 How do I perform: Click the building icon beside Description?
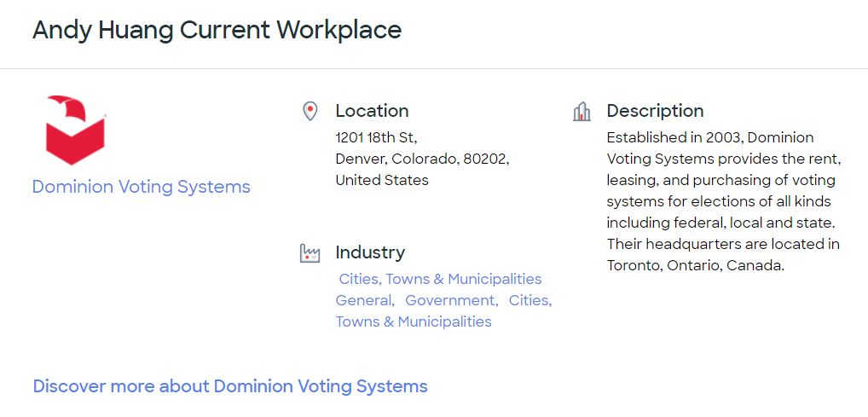[582, 111]
